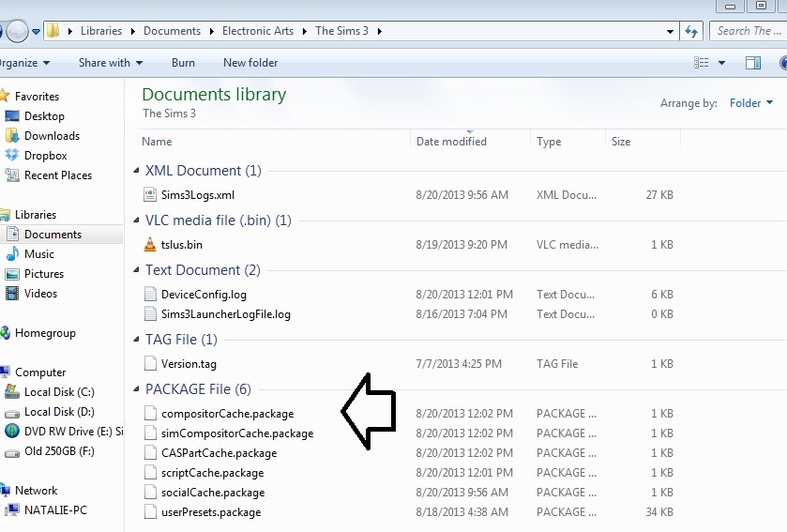787x532 pixels.
Task: Click the Desktop icon in Favorites
Action: tap(12, 116)
